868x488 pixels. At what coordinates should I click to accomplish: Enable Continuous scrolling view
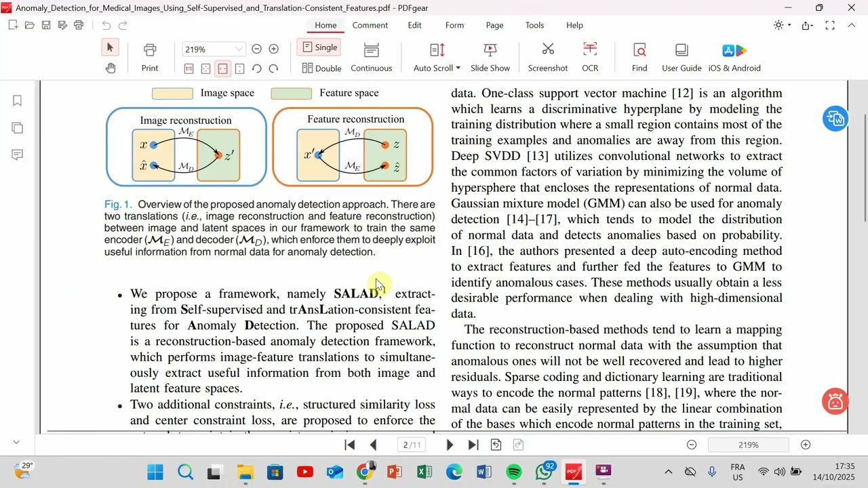coord(372,58)
